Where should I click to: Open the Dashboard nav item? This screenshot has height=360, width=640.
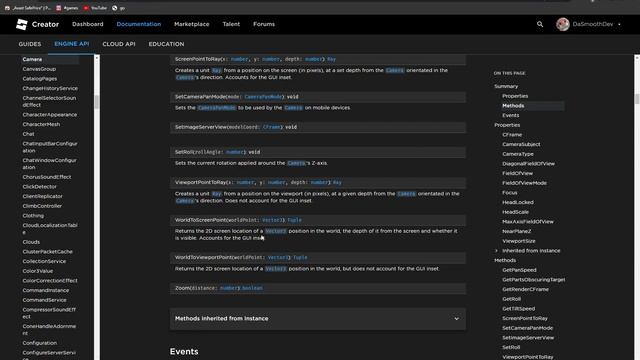coord(88,24)
